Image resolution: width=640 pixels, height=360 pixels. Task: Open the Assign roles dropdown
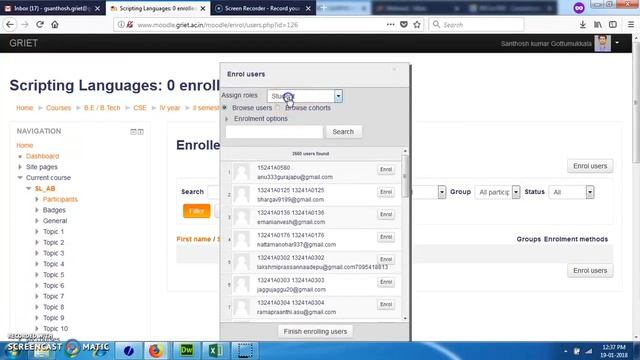click(x=304, y=96)
